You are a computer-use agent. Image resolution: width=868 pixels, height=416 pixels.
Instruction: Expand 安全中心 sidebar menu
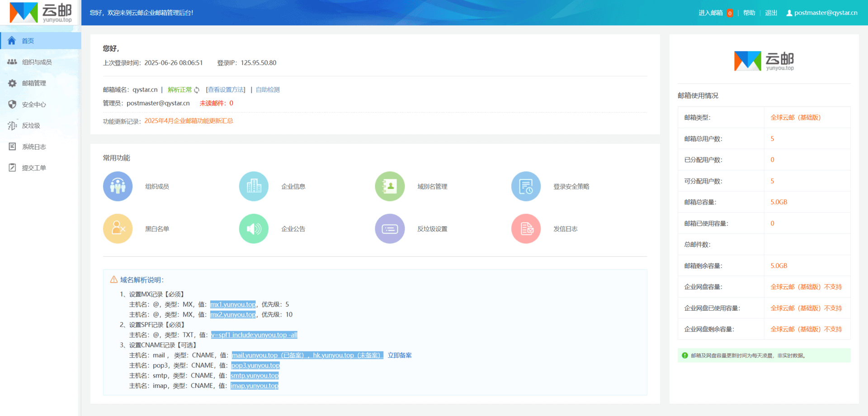coord(34,104)
